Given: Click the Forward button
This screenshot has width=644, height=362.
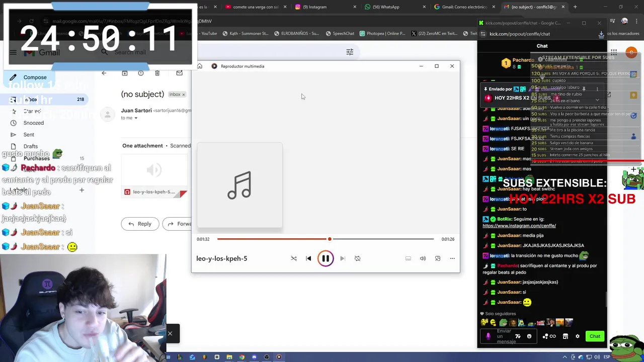Looking at the screenshot, I should click(179, 224).
